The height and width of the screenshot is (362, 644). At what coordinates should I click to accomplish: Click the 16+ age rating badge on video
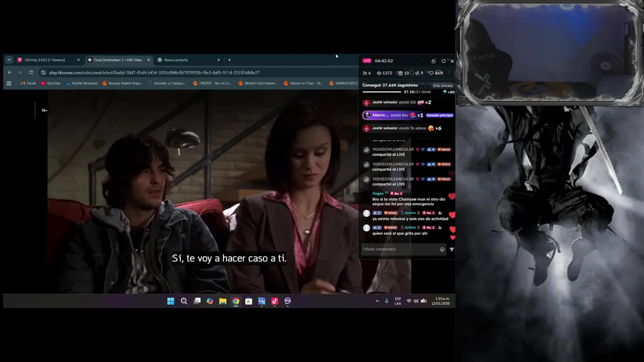point(44,110)
